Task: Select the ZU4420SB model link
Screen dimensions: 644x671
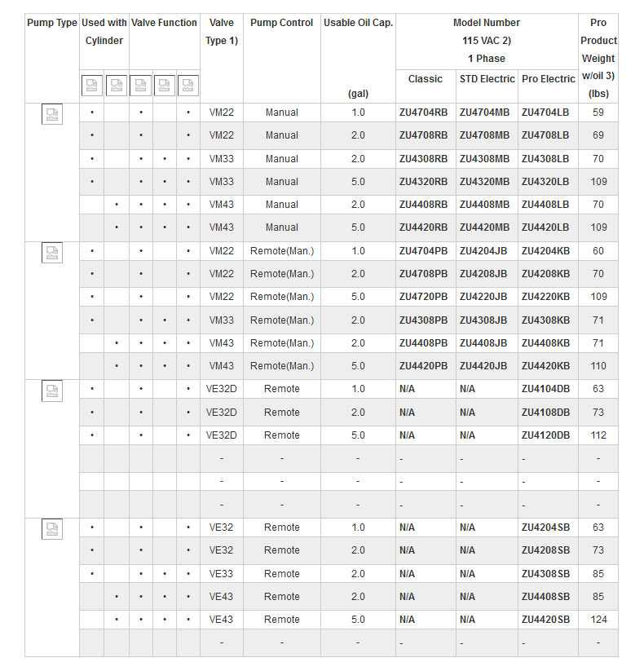Action: click(545, 620)
